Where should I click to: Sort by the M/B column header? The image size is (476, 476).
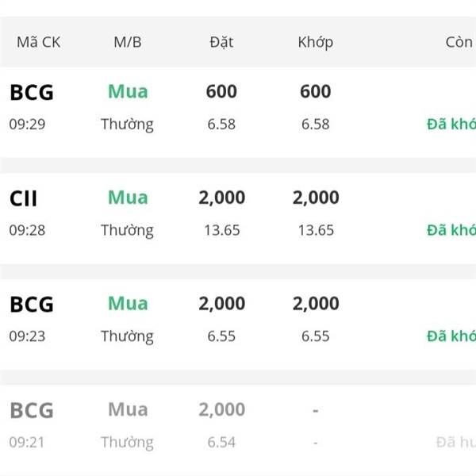click(x=128, y=42)
